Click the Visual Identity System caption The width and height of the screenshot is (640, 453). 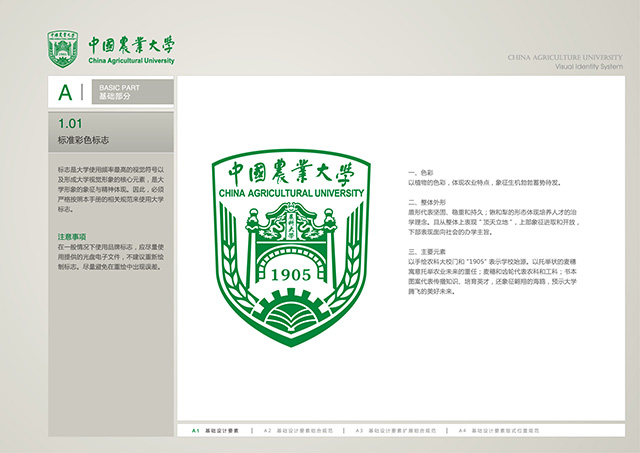pos(590,68)
